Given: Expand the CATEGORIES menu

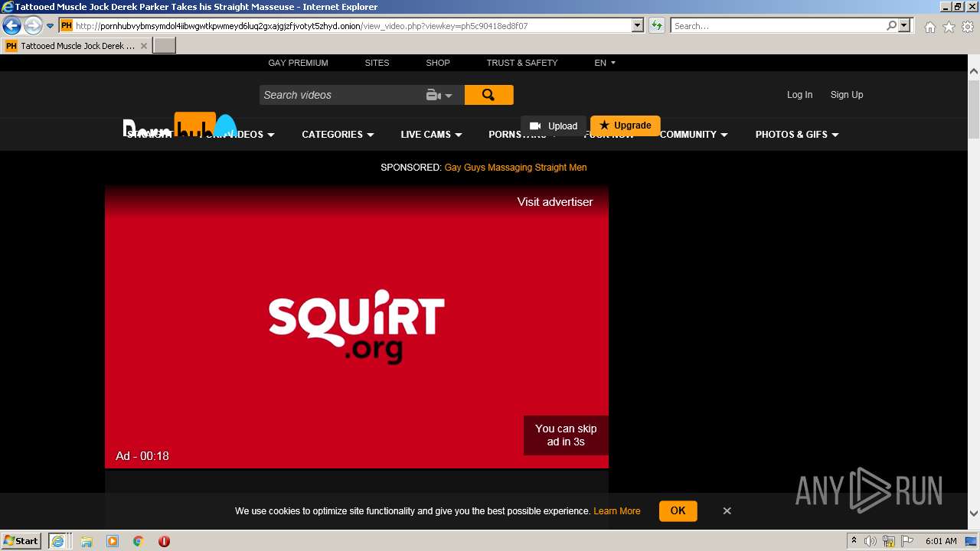Looking at the screenshot, I should 338,135.
